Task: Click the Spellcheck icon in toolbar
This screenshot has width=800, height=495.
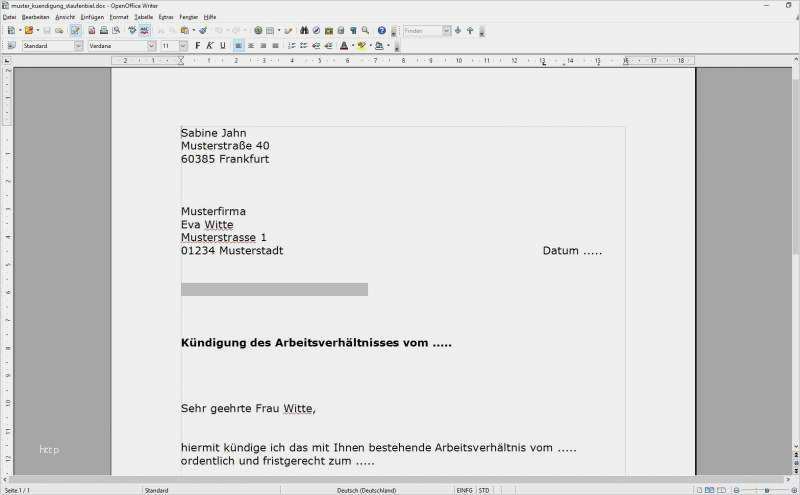Action: coord(132,31)
